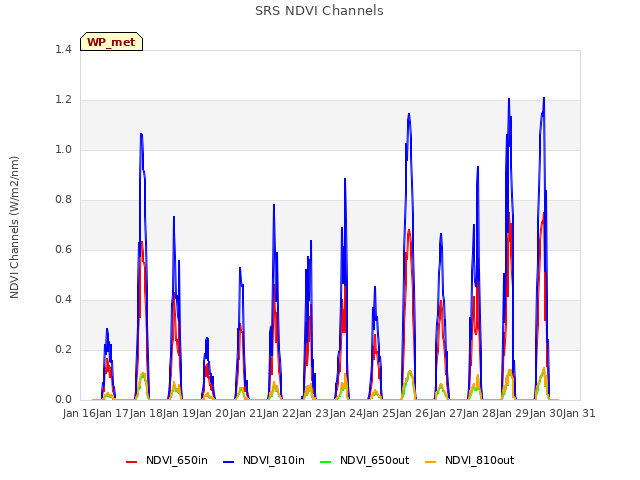Viewport: 640px width, 480px height.
Task: Click the Jan 23 x-axis tick label
Action: (313, 413)
